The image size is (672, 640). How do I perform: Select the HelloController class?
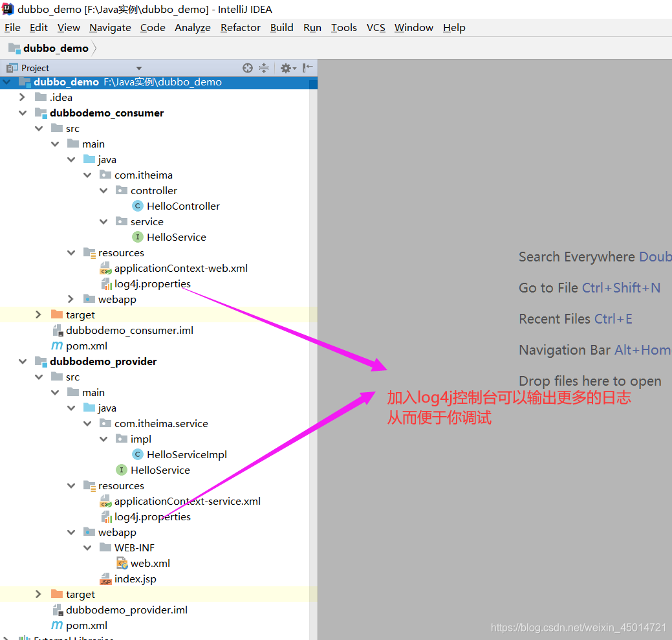[183, 206]
